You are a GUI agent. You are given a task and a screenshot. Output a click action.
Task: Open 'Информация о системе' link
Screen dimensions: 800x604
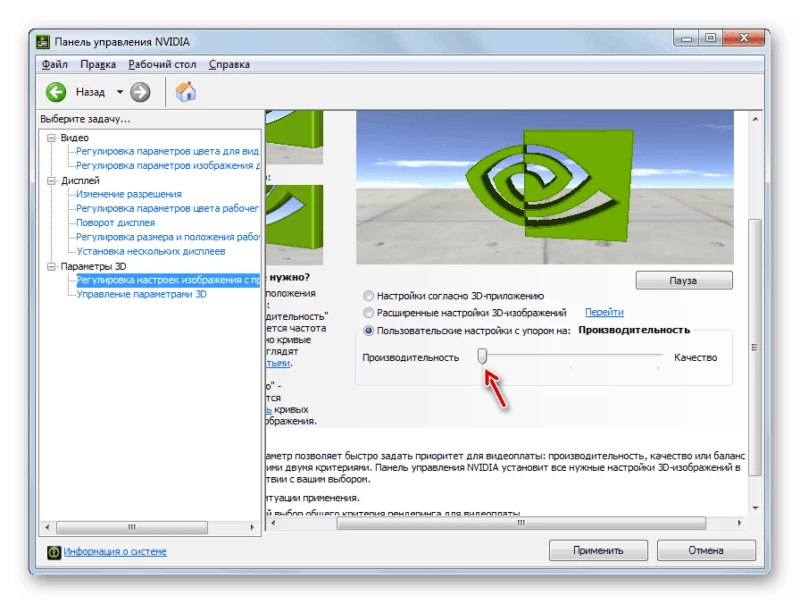[x=115, y=551]
